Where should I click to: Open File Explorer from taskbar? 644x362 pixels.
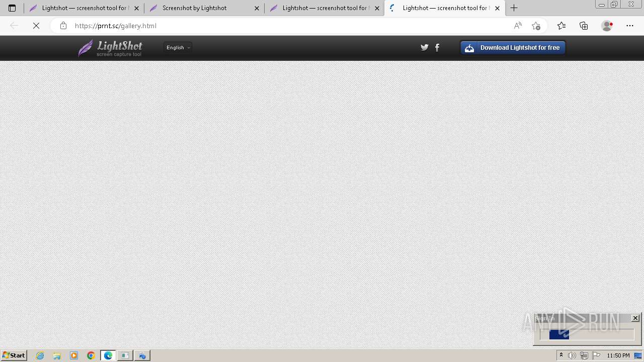tap(57, 355)
